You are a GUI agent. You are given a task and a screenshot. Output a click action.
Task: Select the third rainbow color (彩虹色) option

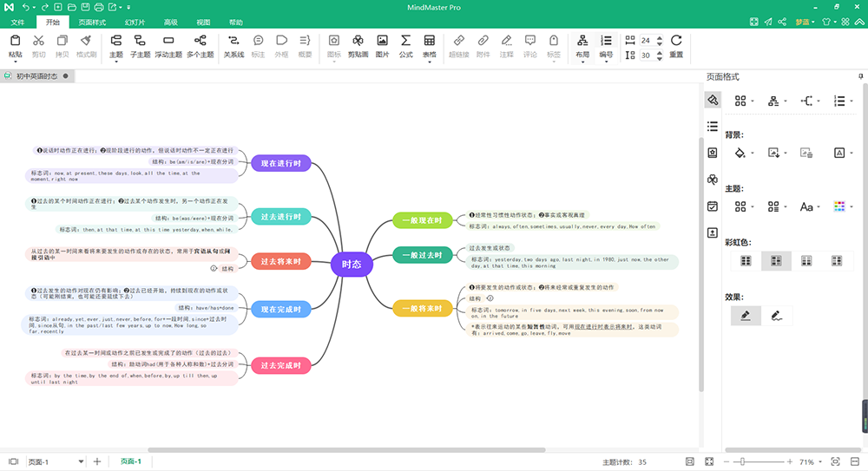click(x=806, y=261)
